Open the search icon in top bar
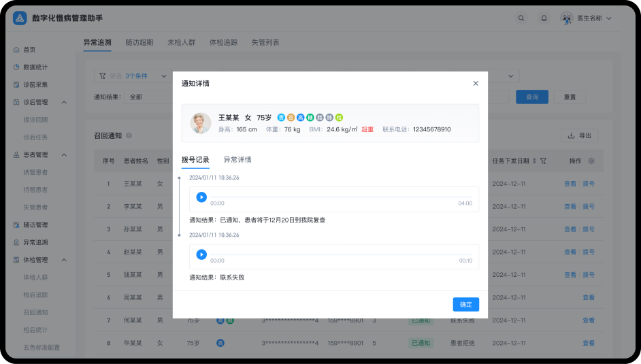 521,18
